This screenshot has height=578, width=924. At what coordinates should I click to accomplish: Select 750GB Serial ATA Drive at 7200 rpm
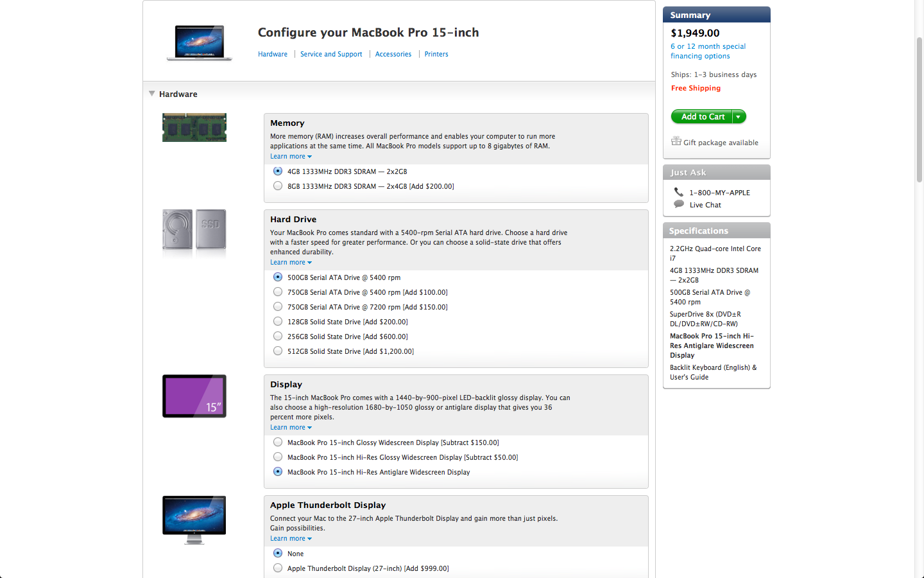pyautogui.click(x=278, y=307)
